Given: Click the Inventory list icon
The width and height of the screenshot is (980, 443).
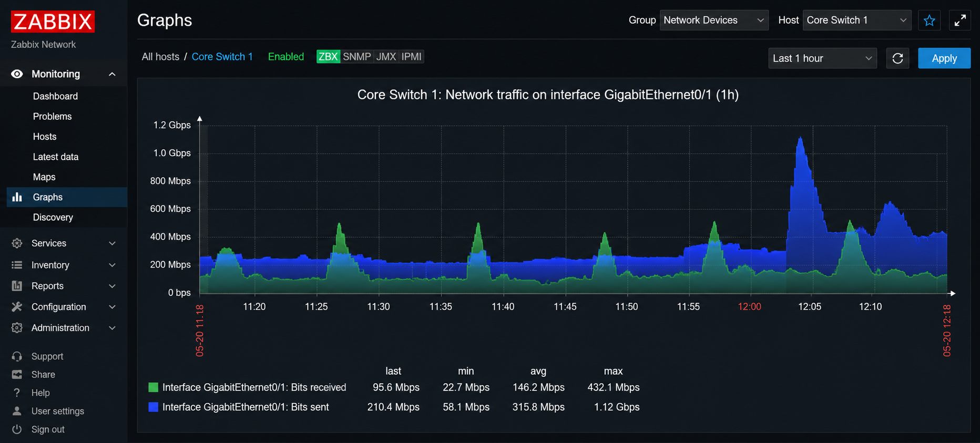Looking at the screenshot, I should [x=17, y=265].
